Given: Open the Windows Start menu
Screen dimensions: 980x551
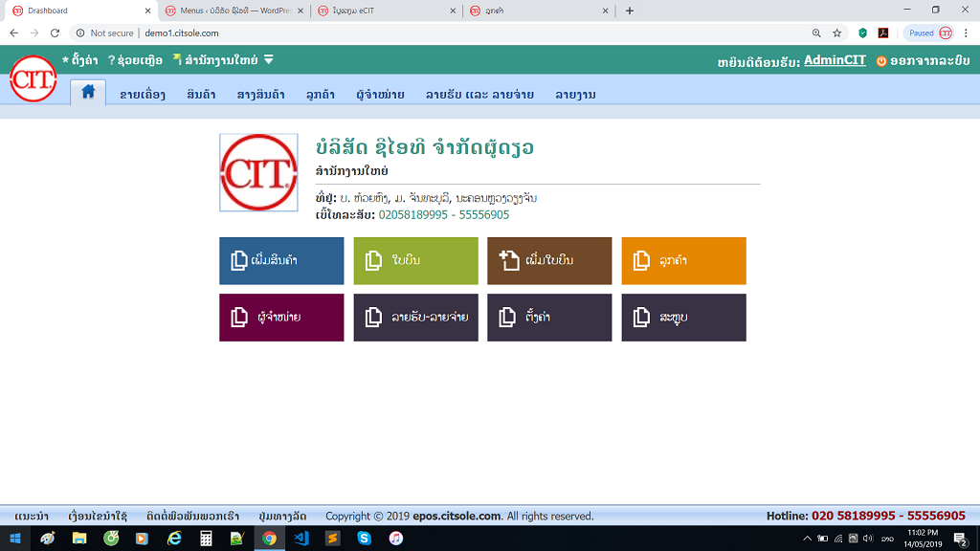Looking at the screenshot, I should pyautogui.click(x=15, y=538).
